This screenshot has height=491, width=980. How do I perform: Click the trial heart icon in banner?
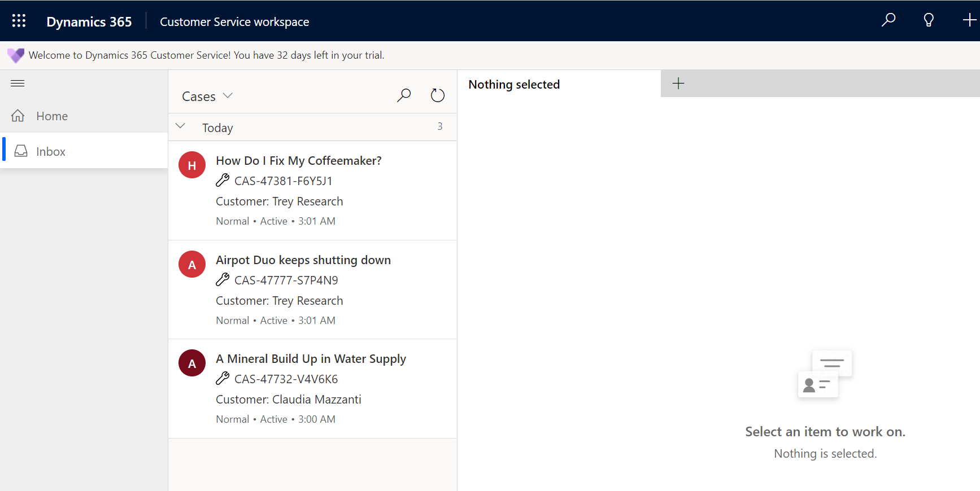click(x=16, y=55)
